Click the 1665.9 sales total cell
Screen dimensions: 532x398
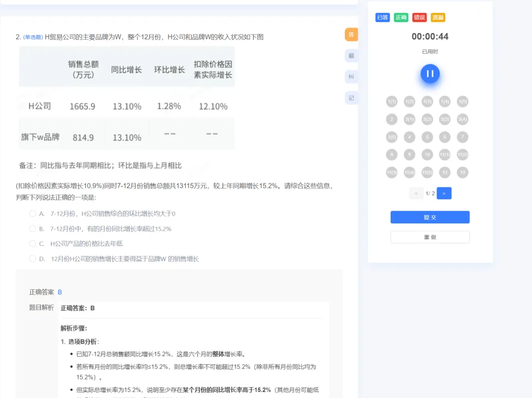pyautogui.click(x=82, y=107)
